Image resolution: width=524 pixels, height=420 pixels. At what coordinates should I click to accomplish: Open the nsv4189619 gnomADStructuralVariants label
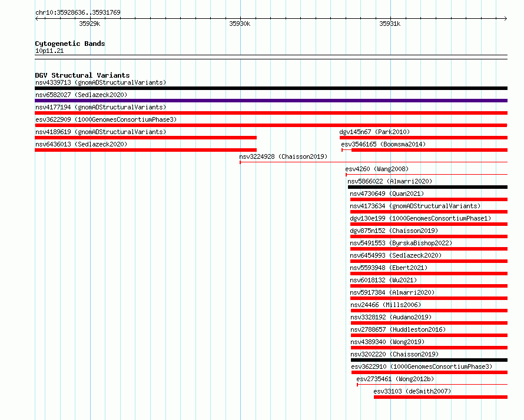101,132
